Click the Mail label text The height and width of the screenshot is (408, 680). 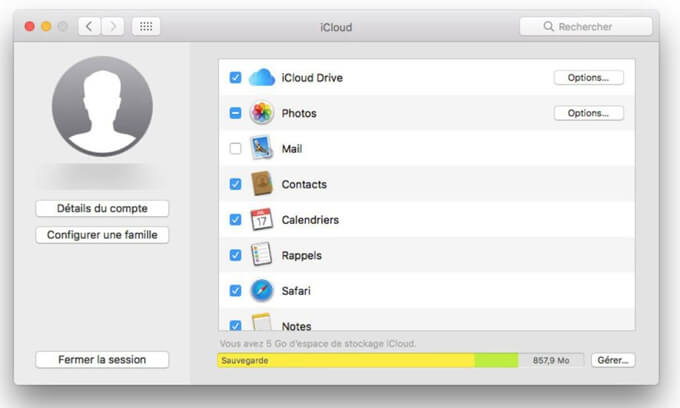click(292, 149)
